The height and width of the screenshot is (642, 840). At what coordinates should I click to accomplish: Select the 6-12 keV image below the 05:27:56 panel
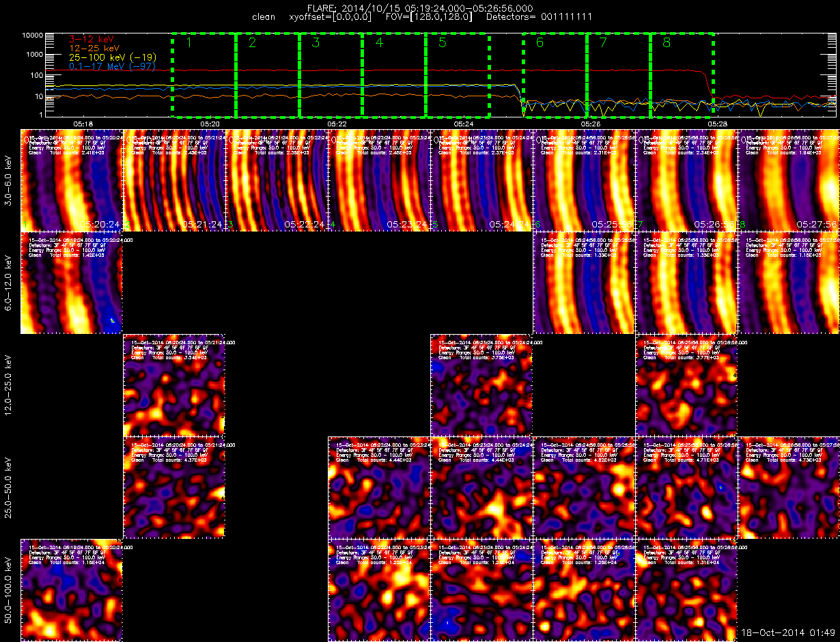(789, 283)
